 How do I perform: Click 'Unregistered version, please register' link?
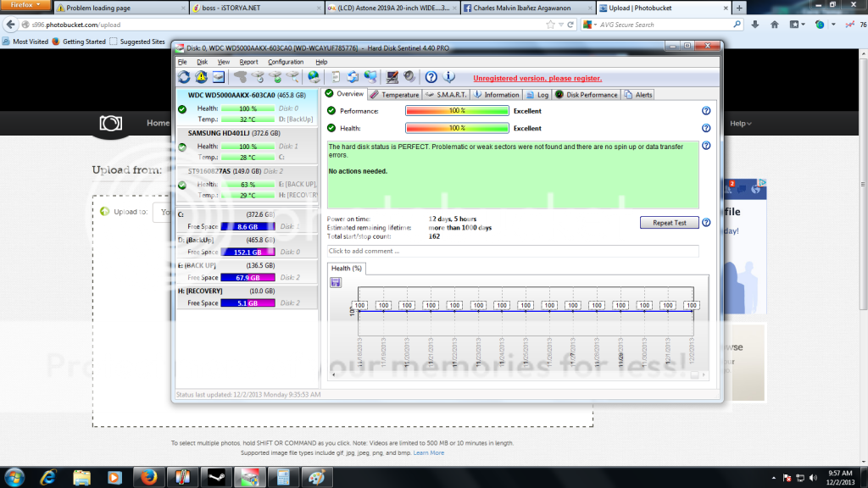537,78
